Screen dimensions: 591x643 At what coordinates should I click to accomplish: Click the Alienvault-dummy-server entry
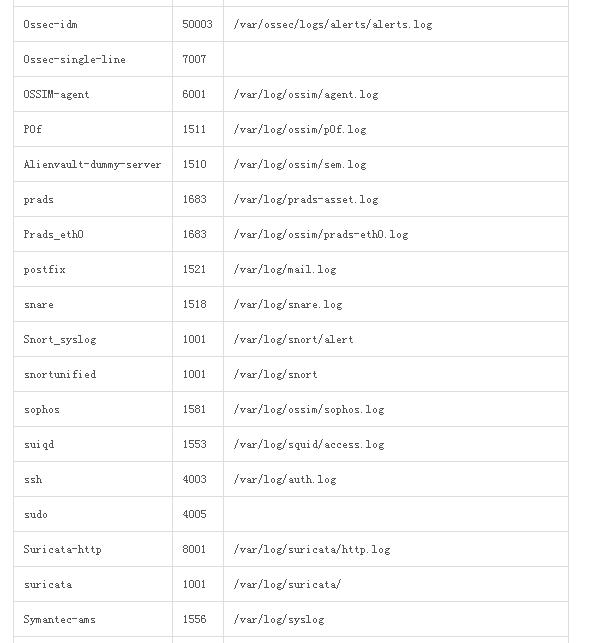(92, 164)
